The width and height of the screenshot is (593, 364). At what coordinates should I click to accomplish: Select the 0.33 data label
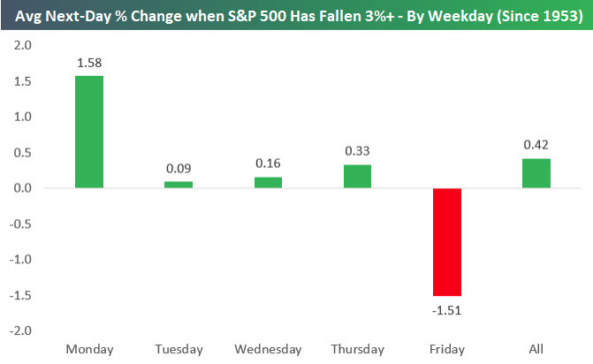[356, 152]
